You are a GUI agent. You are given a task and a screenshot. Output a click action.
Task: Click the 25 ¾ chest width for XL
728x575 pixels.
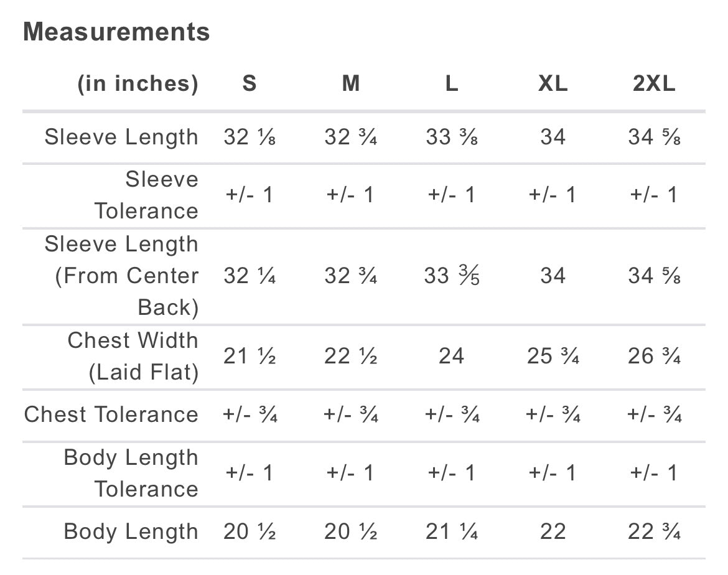click(553, 356)
